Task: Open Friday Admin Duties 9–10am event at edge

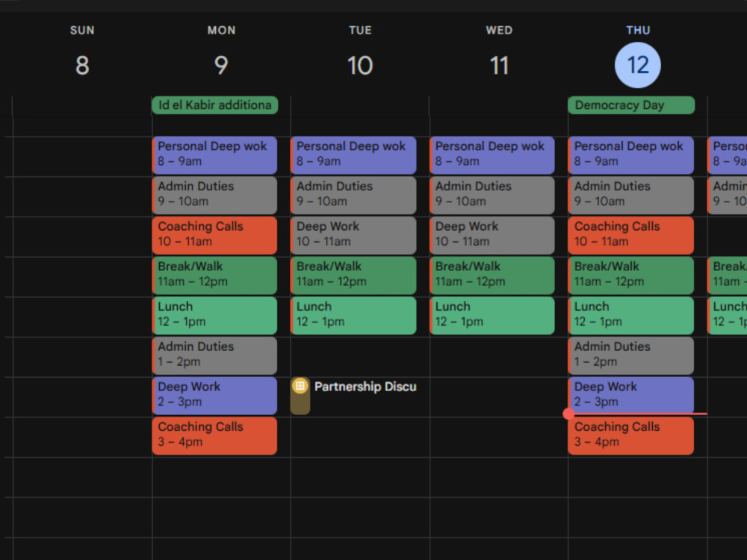Action: point(727,195)
